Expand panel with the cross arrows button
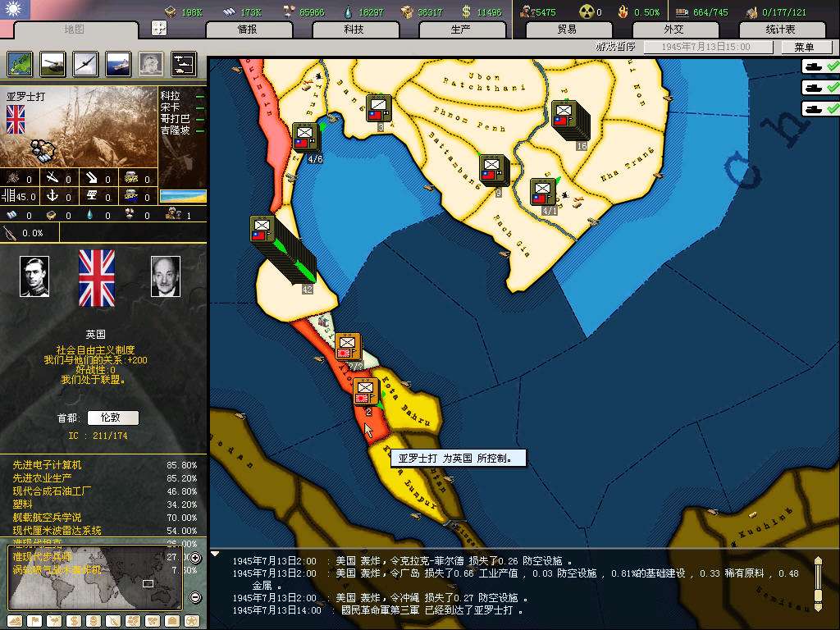 coord(159,28)
